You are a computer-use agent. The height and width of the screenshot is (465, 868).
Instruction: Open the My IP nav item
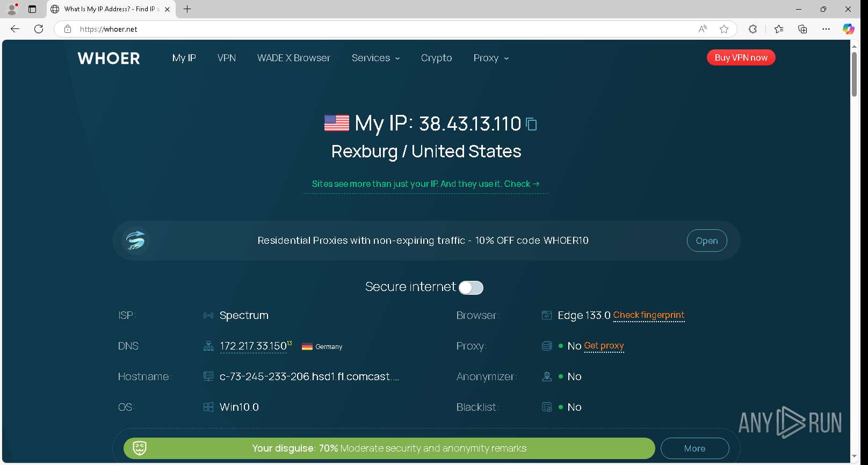point(184,58)
